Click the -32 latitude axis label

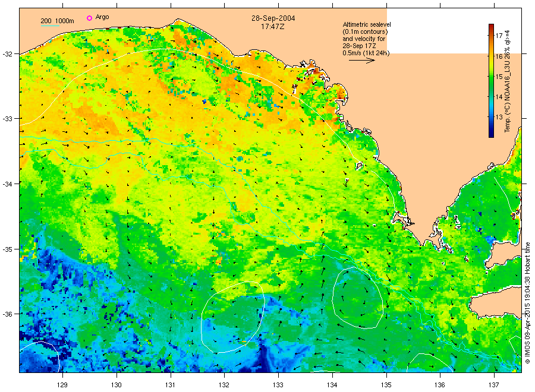tap(8, 54)
